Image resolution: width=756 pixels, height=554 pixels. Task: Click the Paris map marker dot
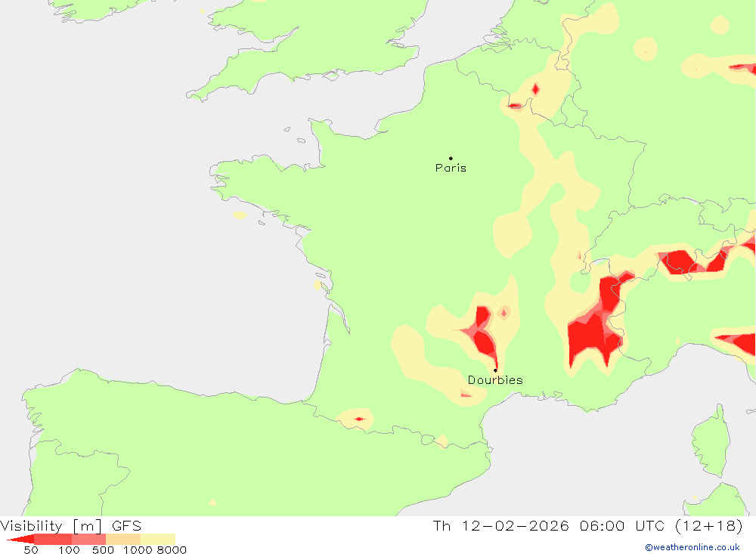(x=451, y=158)
